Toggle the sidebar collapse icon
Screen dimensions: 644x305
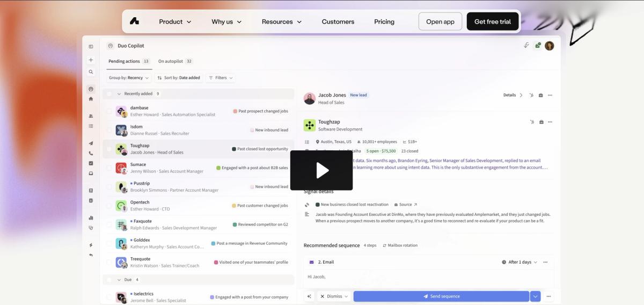click(x=91, y=47)
